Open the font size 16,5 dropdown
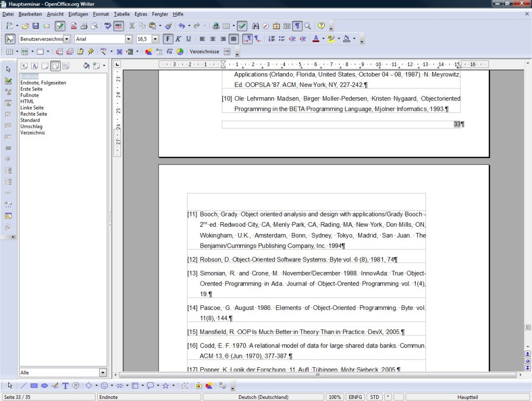Image resolution: width=532 pixels, height=401 pixels. click(155, 39)
